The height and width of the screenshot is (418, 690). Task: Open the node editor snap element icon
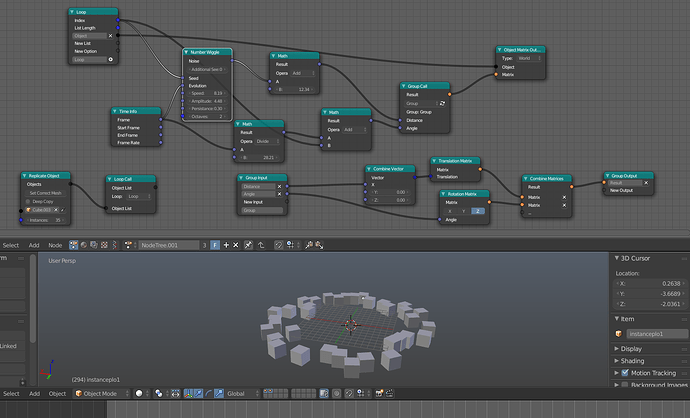click(x=292, y=245)
